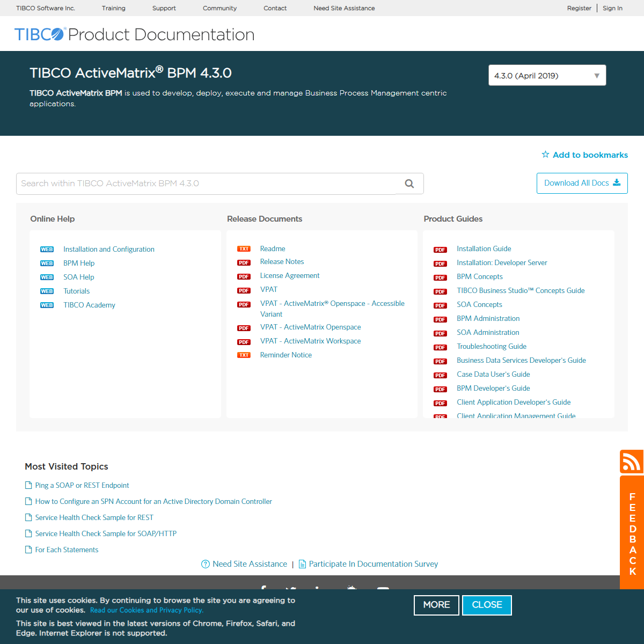644x644 pixels.
Task: Open the Training menu item
Action: (114, 8)
